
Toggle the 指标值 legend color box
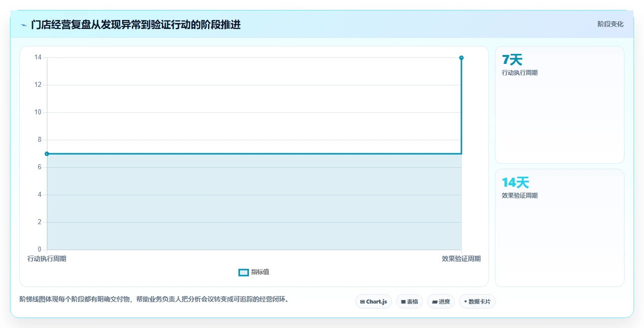click(243, 272)
